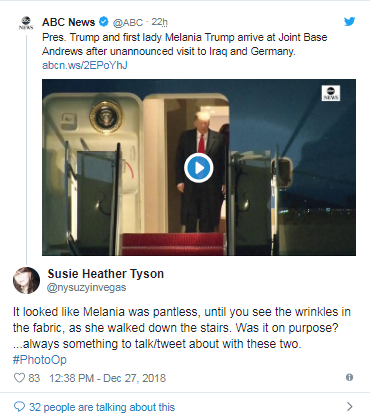Open 32 people are talking about this
Viewport: 370px width, 418px height.
[x=102, y=407]
